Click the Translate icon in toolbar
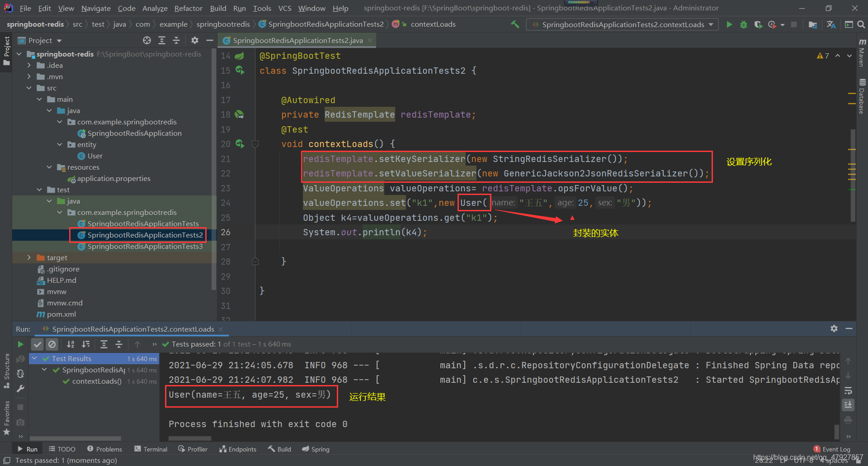 pos(831,24)
